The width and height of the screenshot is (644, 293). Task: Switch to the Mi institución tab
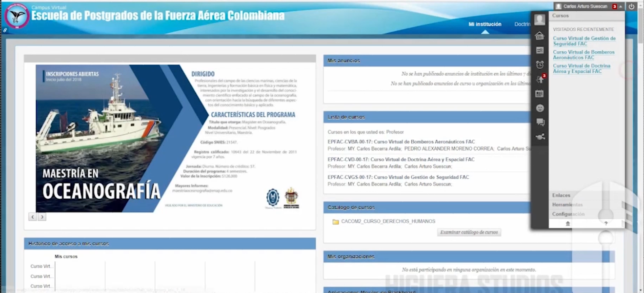[x=484, y=24]
